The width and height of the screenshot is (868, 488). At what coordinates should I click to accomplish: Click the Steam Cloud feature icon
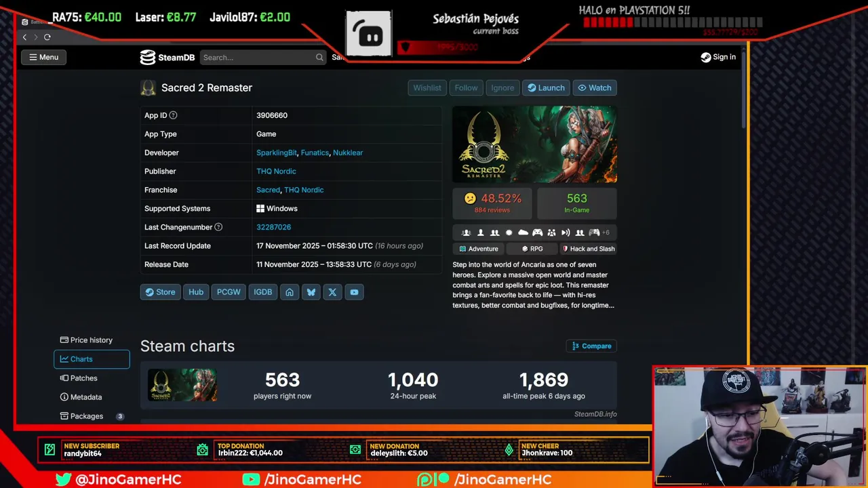coord(523,232)
